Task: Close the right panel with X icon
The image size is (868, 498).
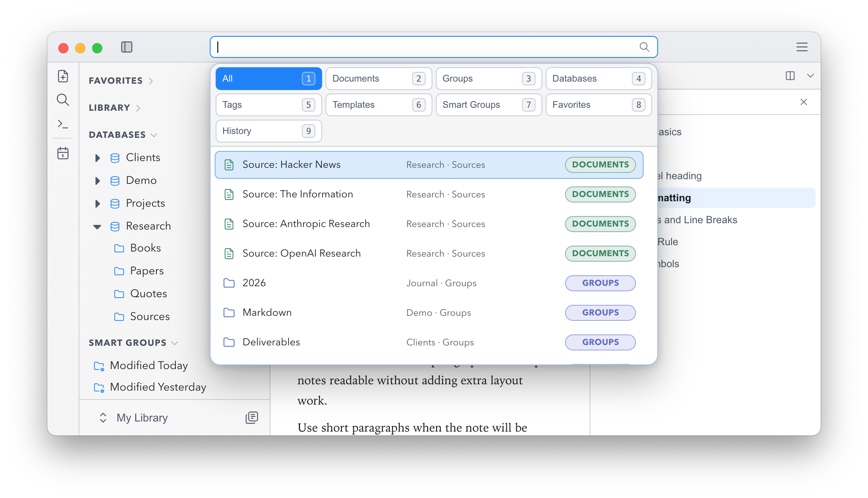Action: click(804, 102)
